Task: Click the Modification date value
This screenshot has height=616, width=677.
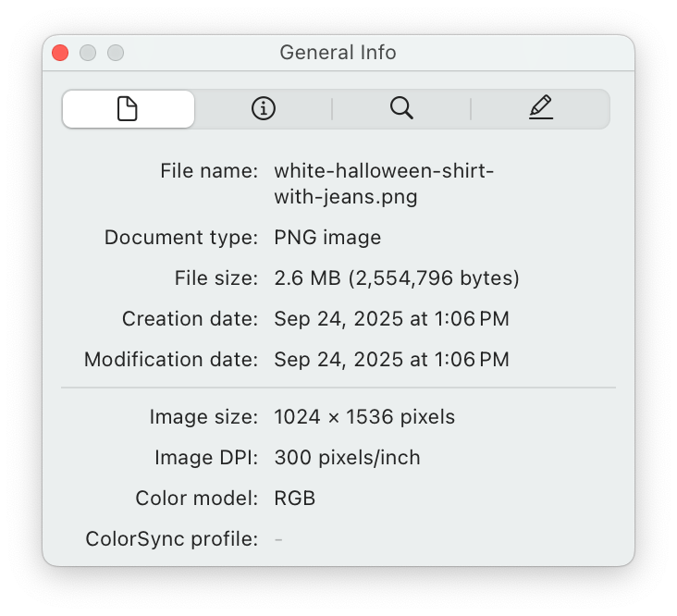Action: coord(391,359)
